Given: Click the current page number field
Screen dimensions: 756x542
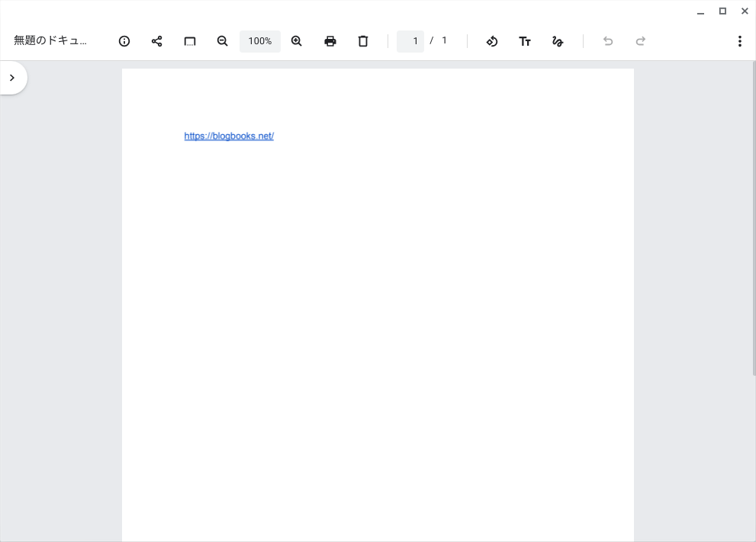Looking at the screenshot, I should tap(411, 41).
